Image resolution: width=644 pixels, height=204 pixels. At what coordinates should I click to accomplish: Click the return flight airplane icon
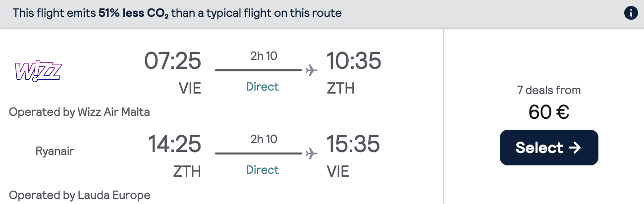pos(311,153)
